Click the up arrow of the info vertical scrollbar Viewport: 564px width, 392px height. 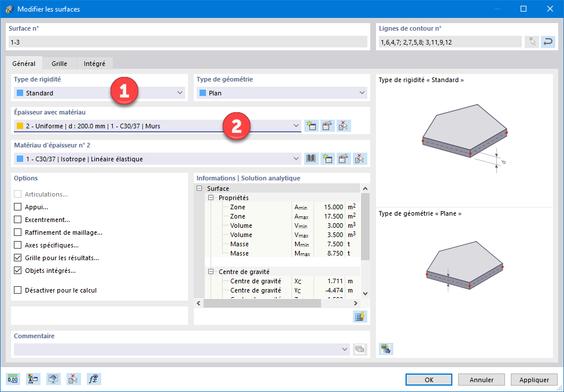point(365,188)
